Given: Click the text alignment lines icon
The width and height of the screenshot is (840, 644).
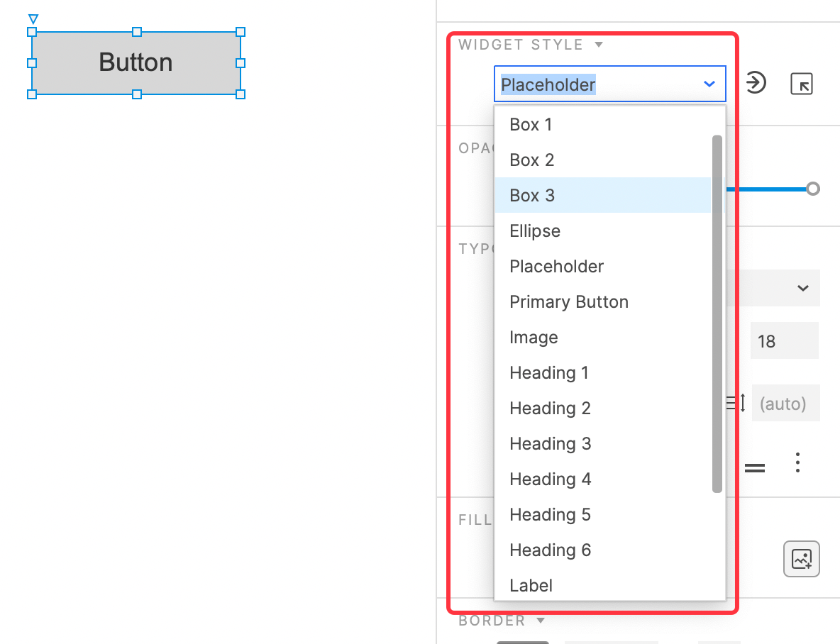Looking at the screenshot, I should coord(755,468).
